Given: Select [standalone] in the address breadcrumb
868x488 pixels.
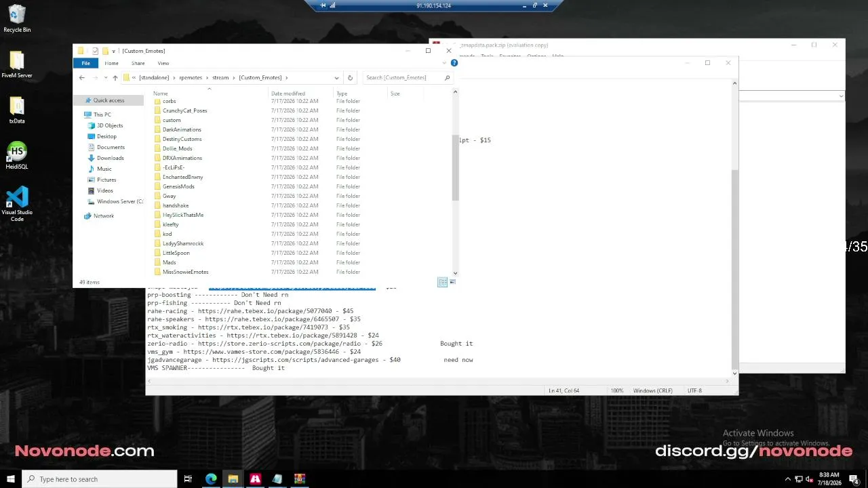Looking at the screenshot, I should point(154,78).
